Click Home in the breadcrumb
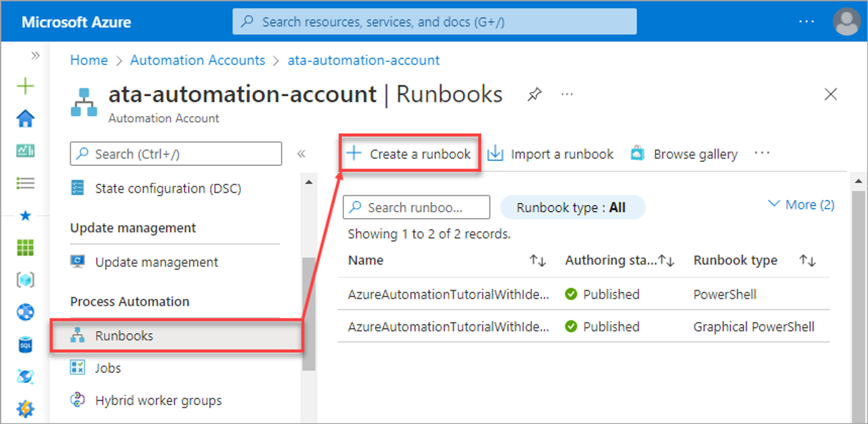The height and width of the screenshot is (424, 868). (x=89, y=60)
